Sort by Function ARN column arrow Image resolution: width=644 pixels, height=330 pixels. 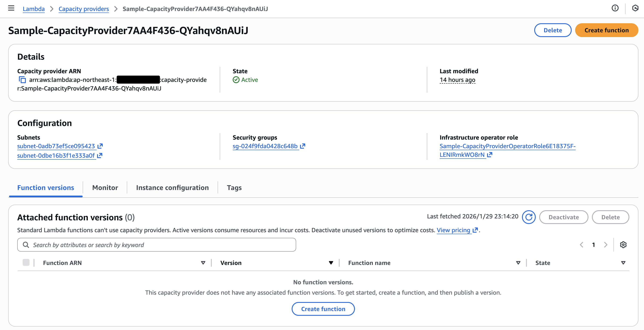coord(203,263)
